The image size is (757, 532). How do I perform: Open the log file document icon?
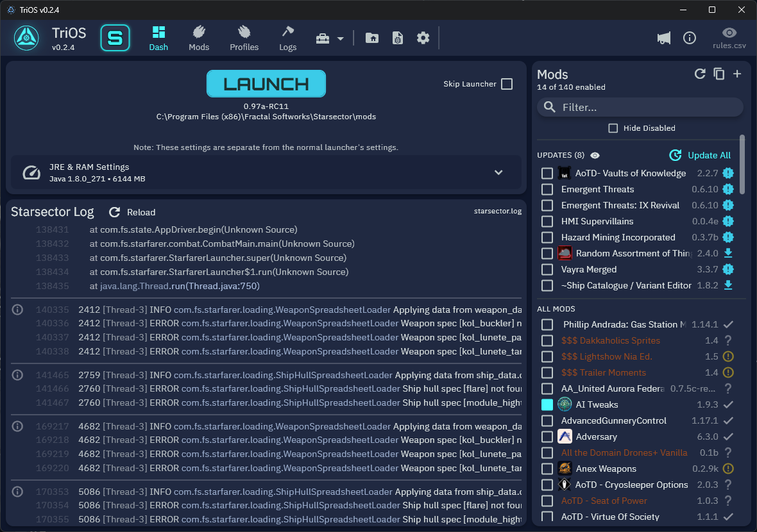(x=398, y=38)
